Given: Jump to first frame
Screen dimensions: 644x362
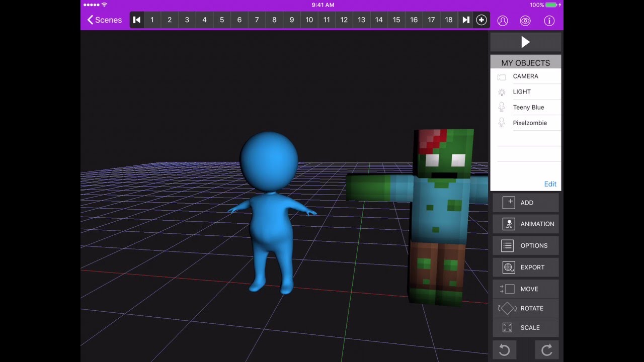Looking at the screenshot, I should click(x=137, y=20).
